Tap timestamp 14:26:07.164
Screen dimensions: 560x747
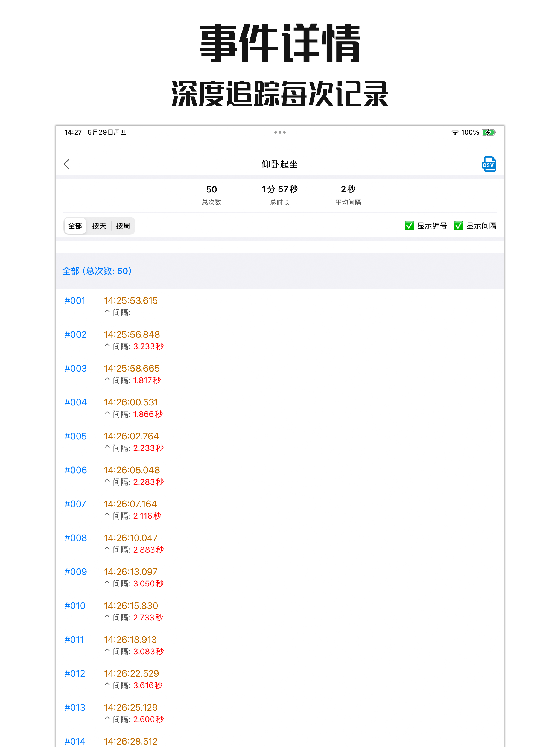[130, 504]
